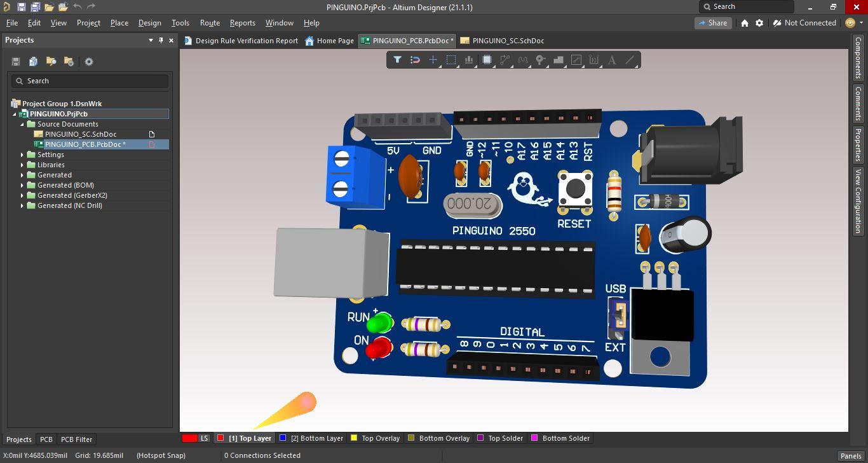Select the Move Objects cross tool
The image size is (868, 463).
click(x=433, y=60)
